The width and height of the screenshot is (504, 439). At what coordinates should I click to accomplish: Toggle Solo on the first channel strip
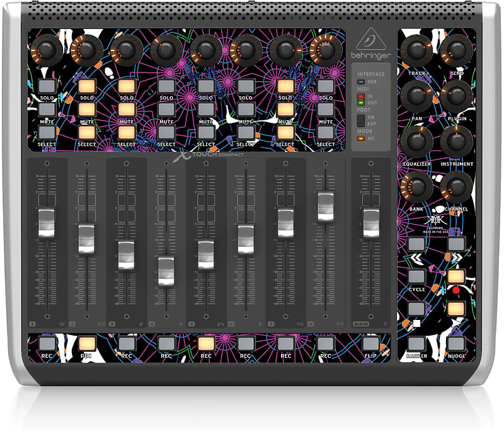tap(47, 85)
